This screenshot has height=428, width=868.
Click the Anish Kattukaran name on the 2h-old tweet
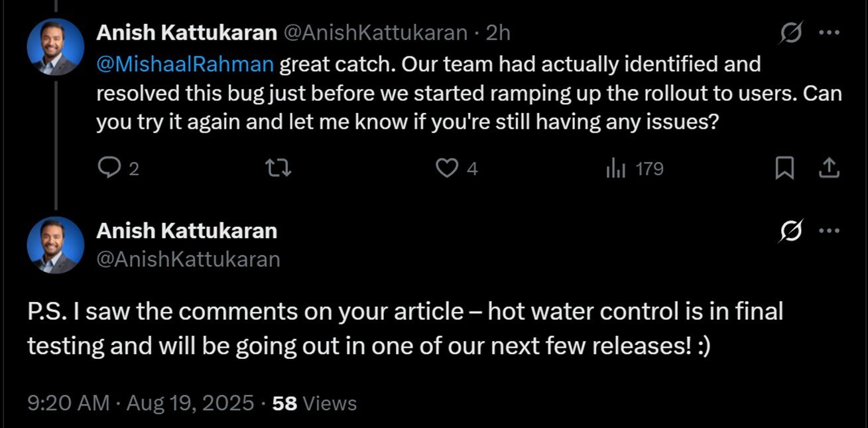click(186, 33)
